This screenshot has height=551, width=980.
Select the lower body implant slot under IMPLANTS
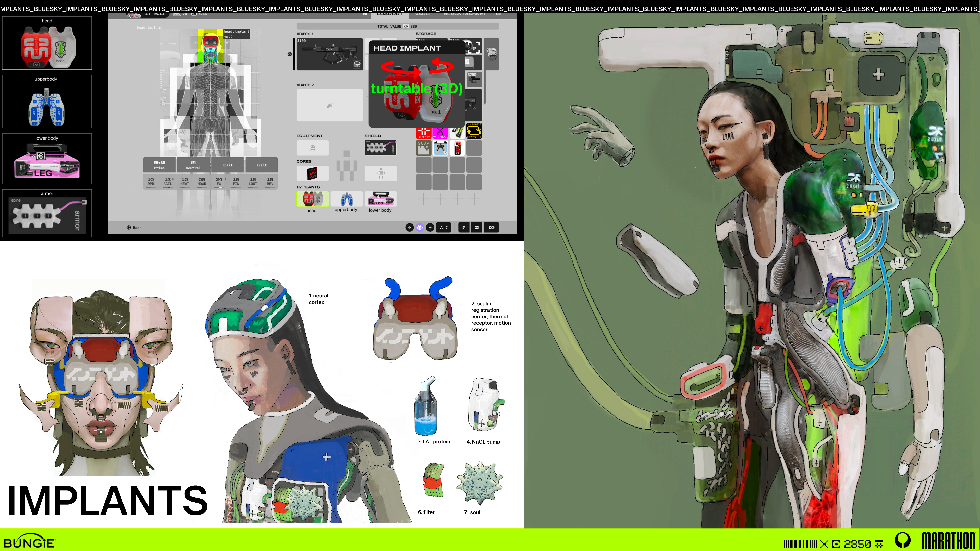click(x=381, y=199)
